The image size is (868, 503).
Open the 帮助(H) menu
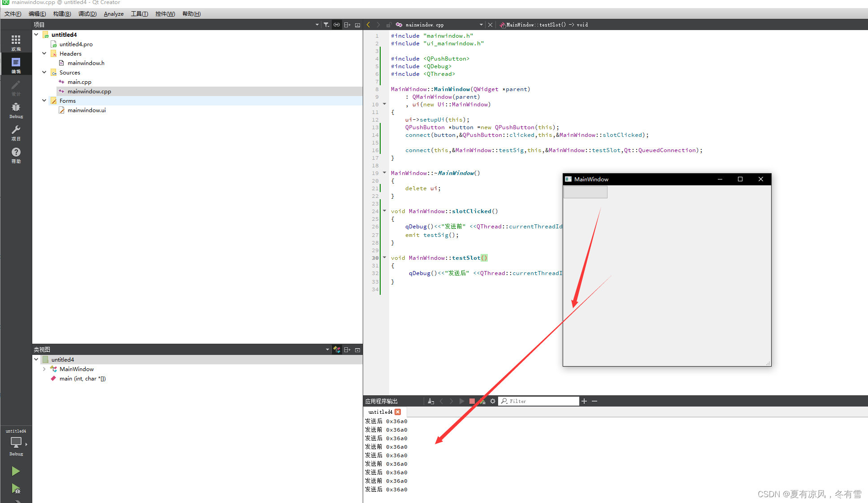pos(191,14)
